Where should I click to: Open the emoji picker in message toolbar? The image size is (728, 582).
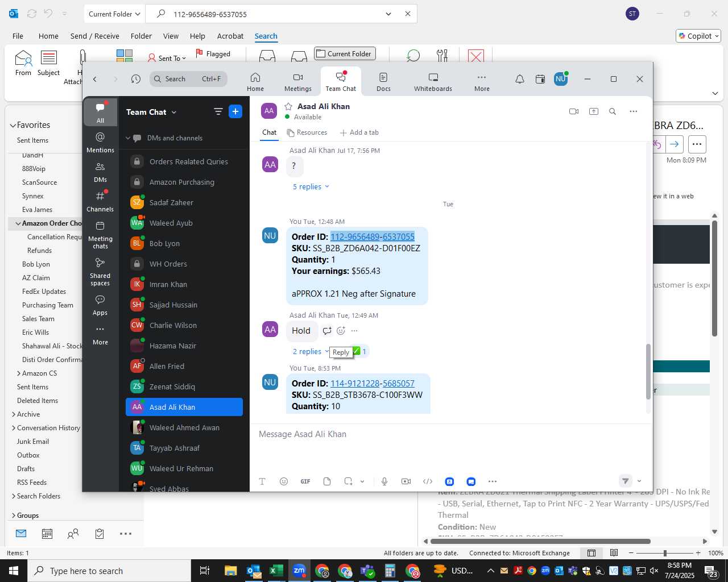(x=284, y=481)
